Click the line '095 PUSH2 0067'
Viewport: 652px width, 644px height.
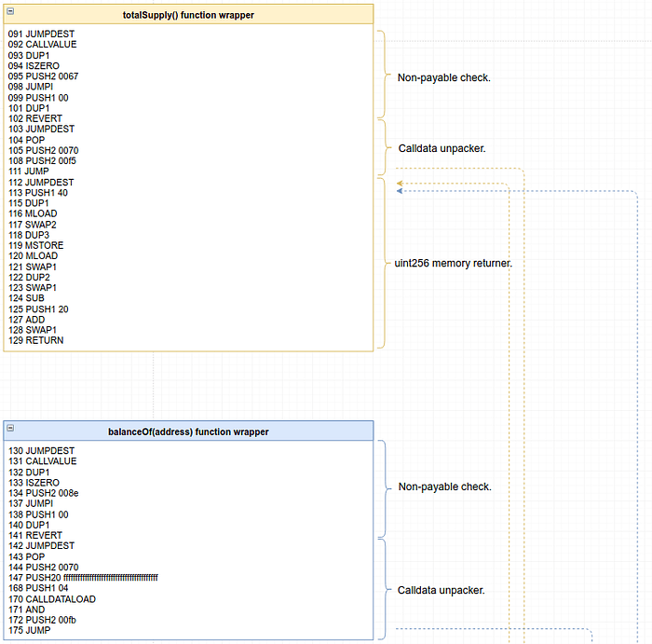(x=43, y=76)
